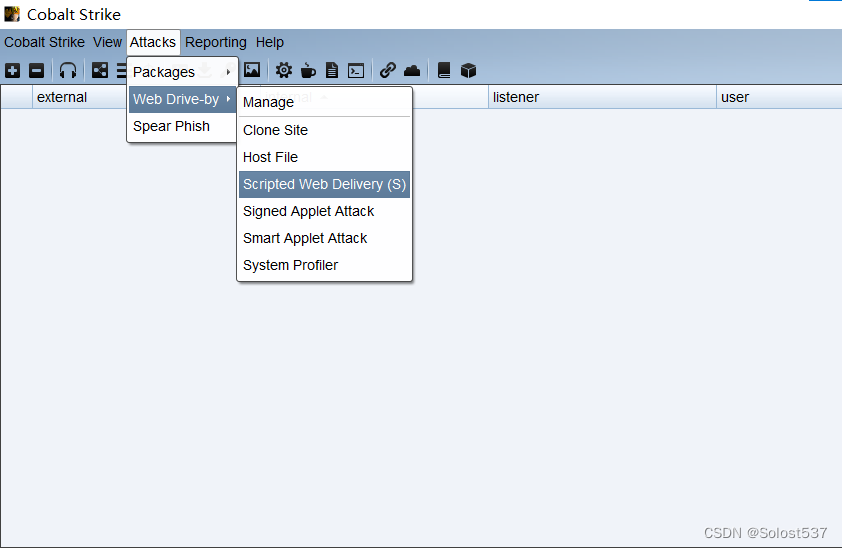The image size is (842, 548).
Task: Expand the Packages submenu
Action: tap(182, 72)
